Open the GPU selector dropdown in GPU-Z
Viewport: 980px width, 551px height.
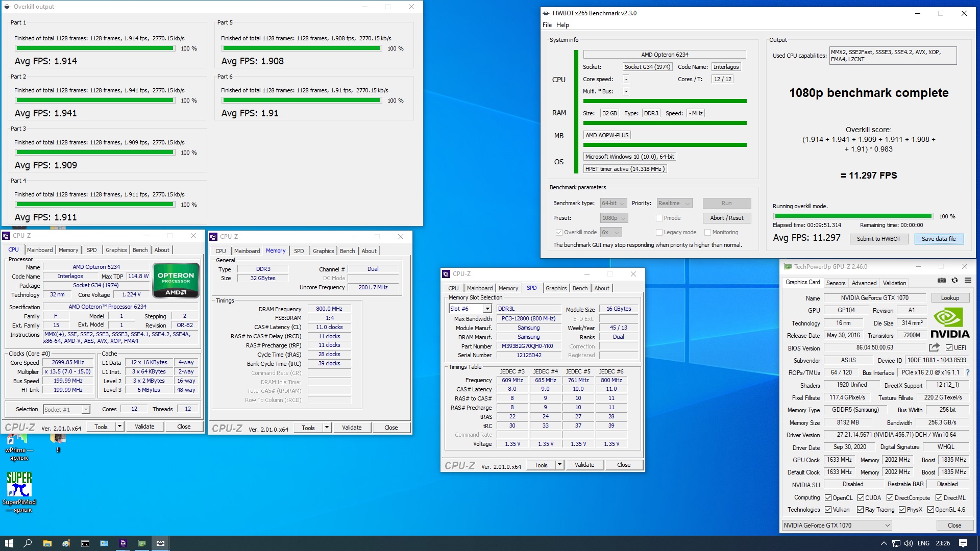(x=837, y=525)
